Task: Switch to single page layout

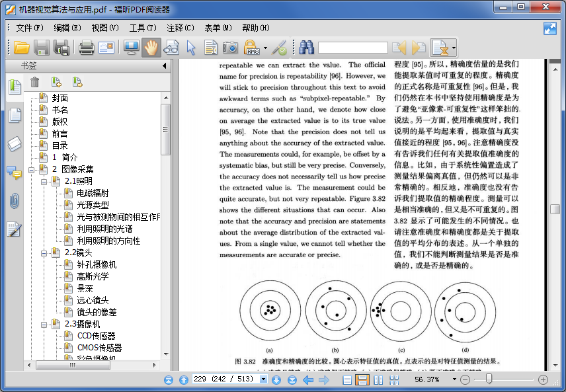Action: (347, 379)
